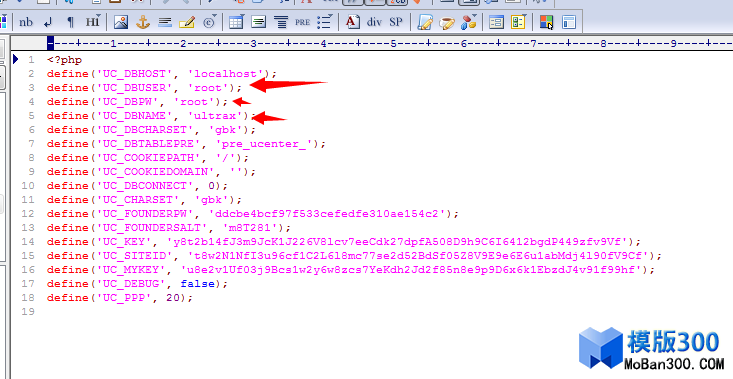The image size is (733, 379).
Task: Insert a line break tag icon
Action: click(x=48, y=22)
